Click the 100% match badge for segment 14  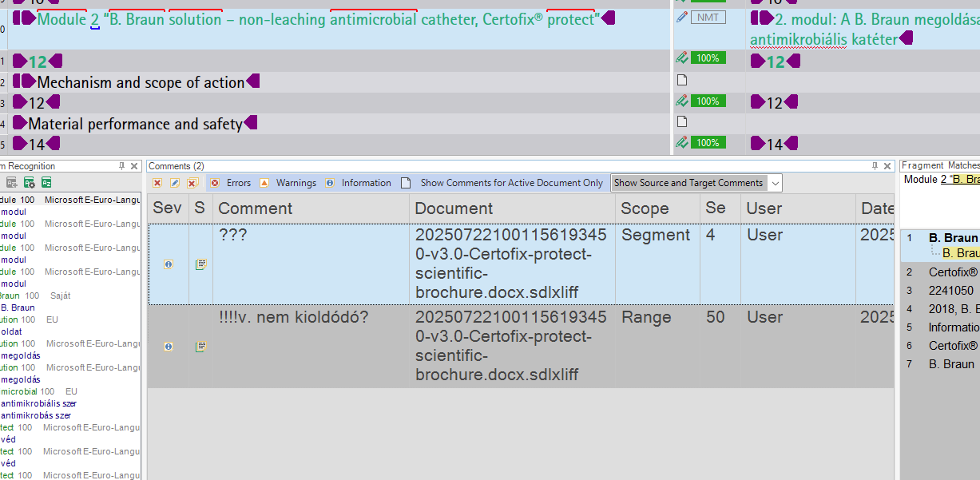708,143
